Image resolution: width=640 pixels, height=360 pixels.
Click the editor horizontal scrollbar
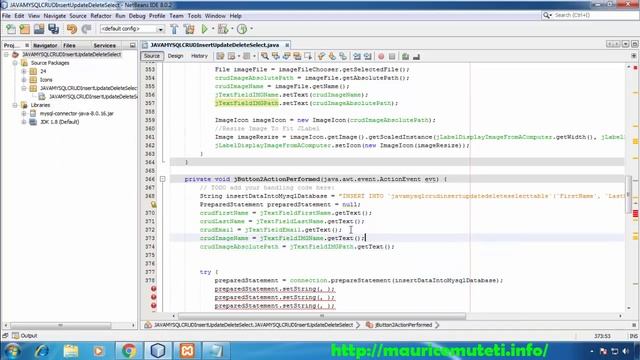pyautogui.click(x=322, y=316)
